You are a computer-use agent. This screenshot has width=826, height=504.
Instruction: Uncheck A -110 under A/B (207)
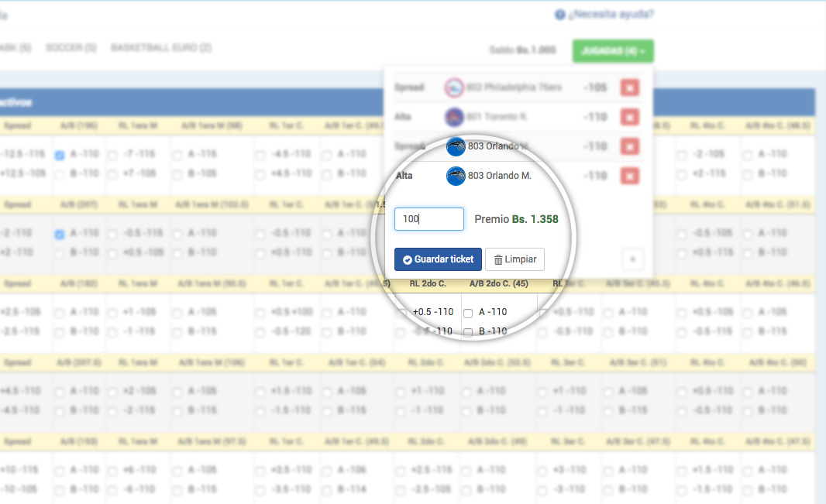[60, 233]
